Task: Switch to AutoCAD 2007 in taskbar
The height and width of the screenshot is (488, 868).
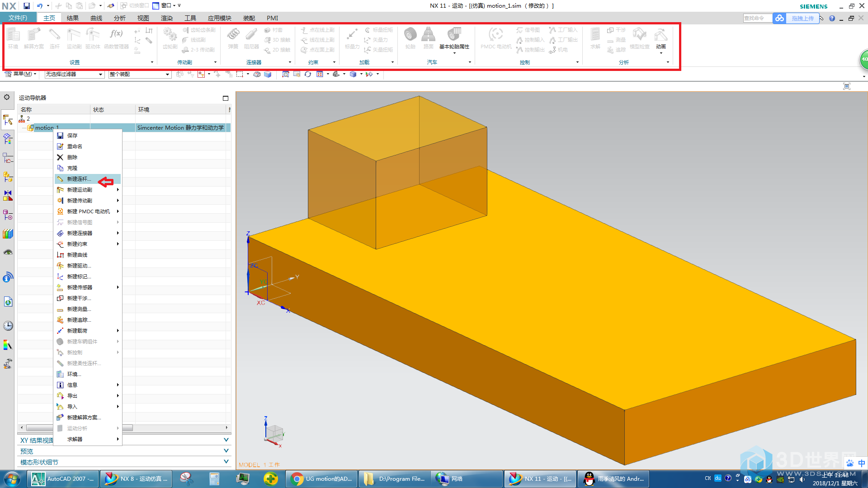Action: point(63,479)
